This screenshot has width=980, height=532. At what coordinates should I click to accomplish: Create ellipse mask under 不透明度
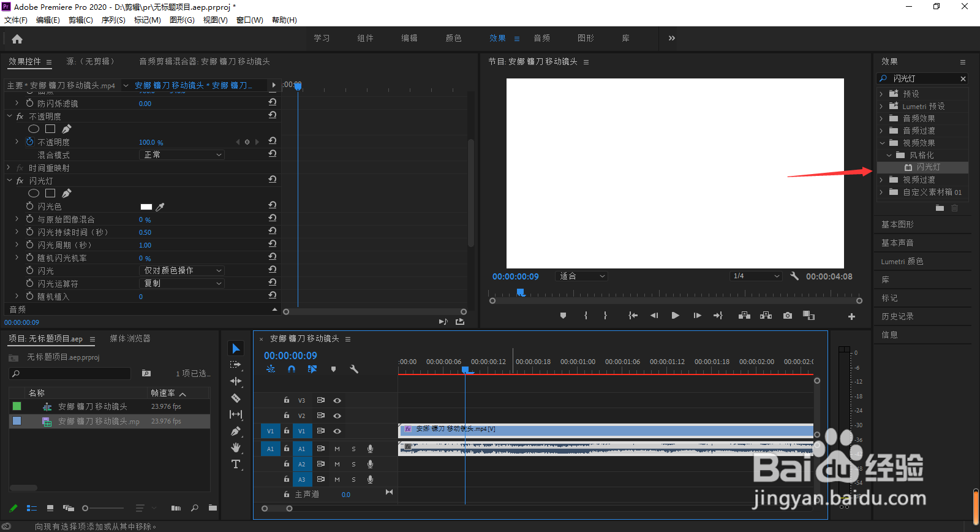coord(34,129)
